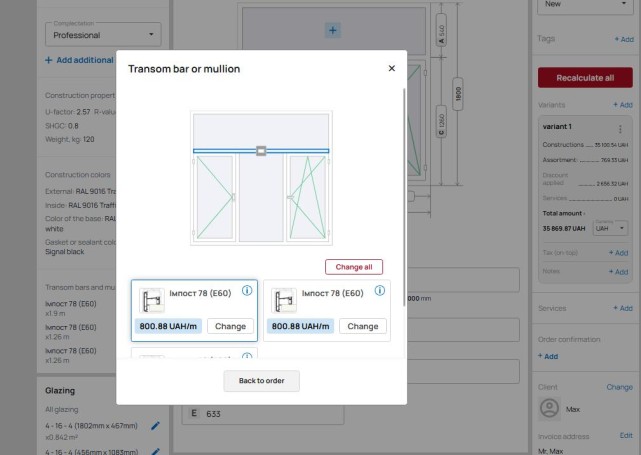Click the dialog vertical scrollbar
Image resolution: width=641 pixels, height=455 pixels.
(404, 197)
